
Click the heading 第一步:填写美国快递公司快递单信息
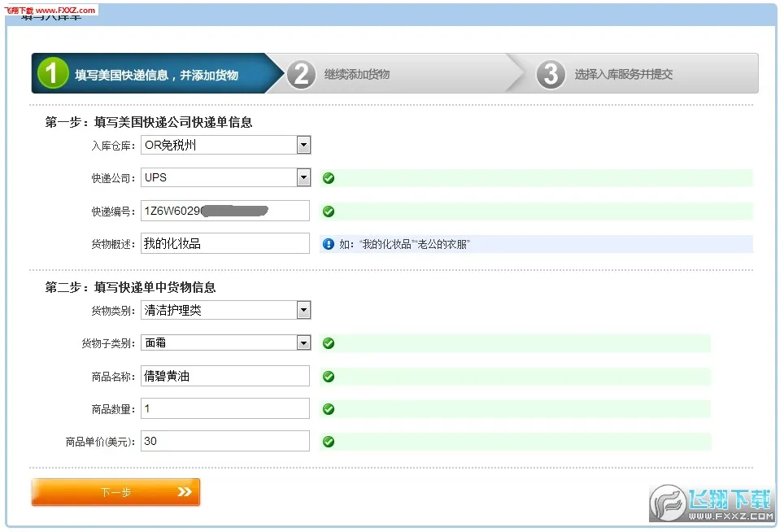[x=149, y=122]
